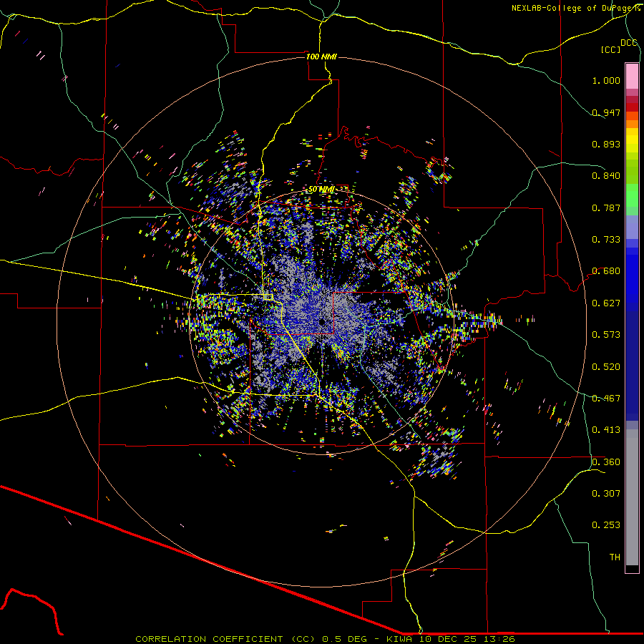Screen dimensions: 644x644
Task: Click the 0.573 scale value
Action: pyautogui.click(x=606, y=335)
